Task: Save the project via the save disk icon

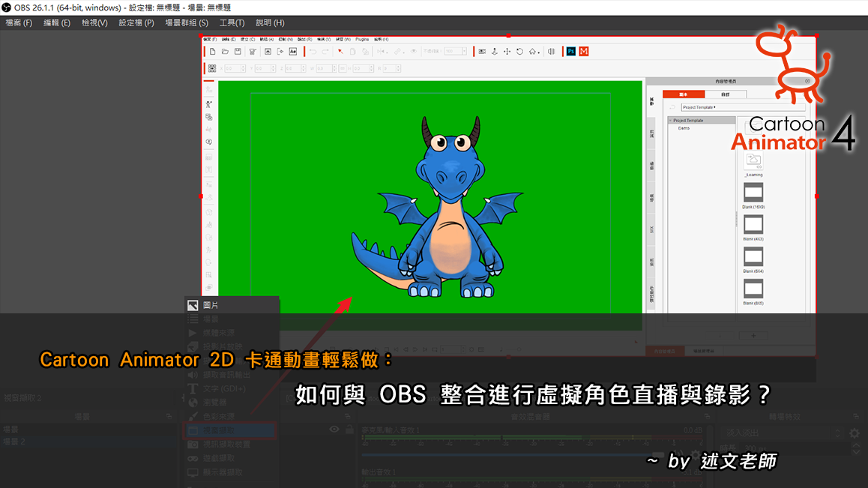Action: point(236,52)
